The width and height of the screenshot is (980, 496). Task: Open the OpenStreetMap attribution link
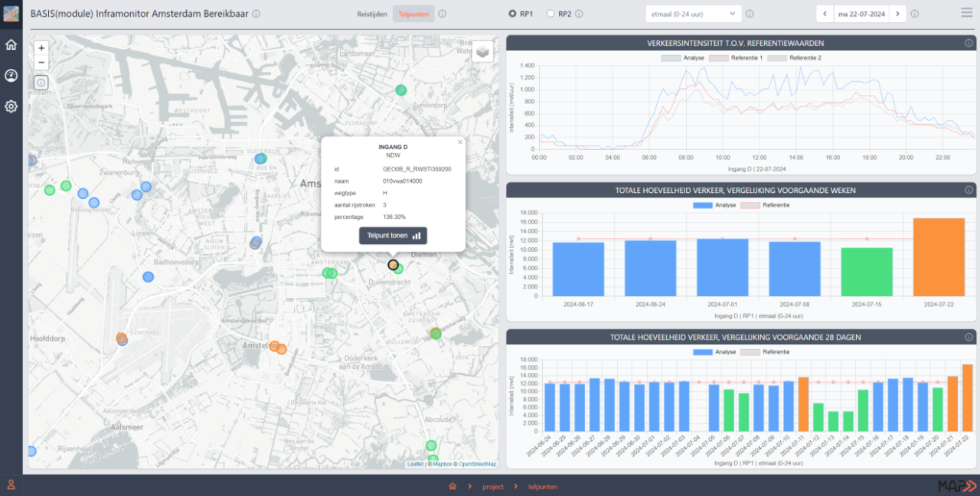point(477,464)
